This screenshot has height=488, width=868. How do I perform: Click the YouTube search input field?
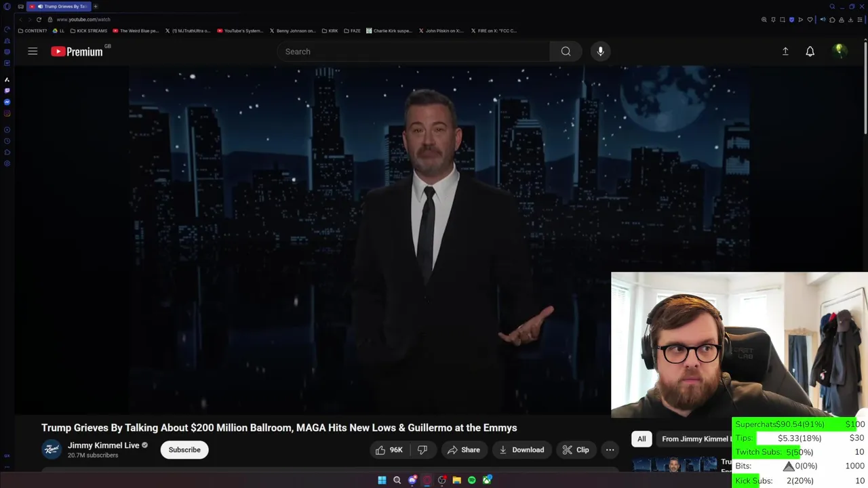pos(414,52)
